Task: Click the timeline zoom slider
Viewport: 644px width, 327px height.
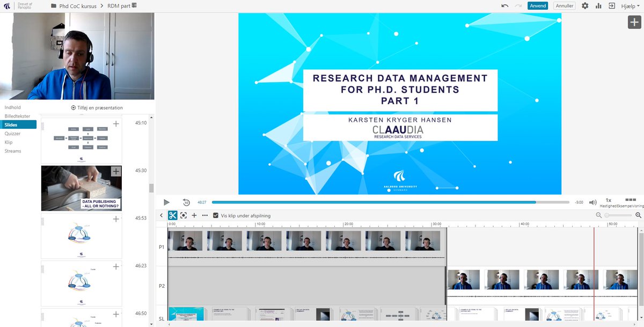Action: tap(619, 215)
